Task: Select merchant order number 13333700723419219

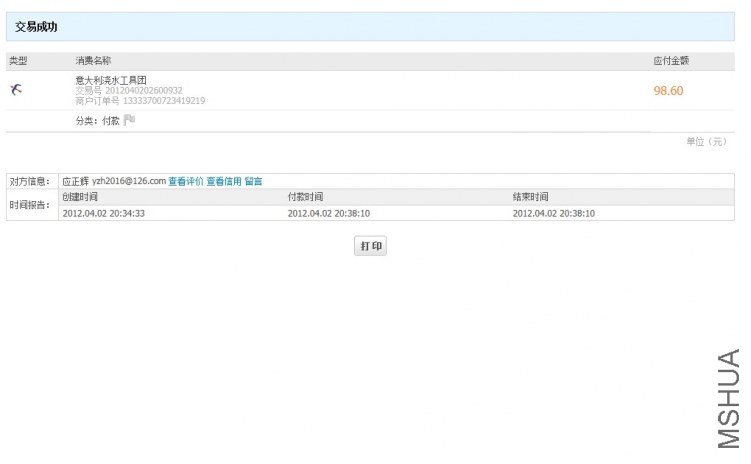Action: pyautogui.click(x=164, y=101)
